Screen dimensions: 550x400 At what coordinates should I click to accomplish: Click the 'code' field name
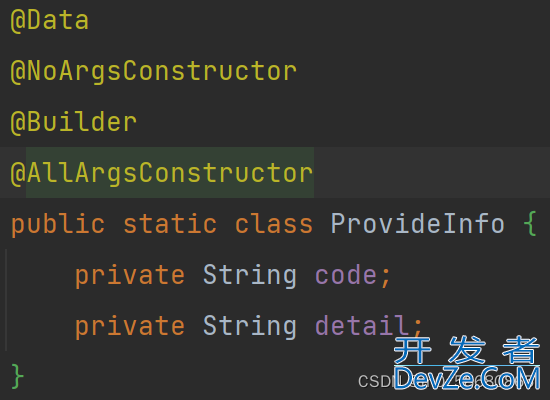click(x=346, y=275)
